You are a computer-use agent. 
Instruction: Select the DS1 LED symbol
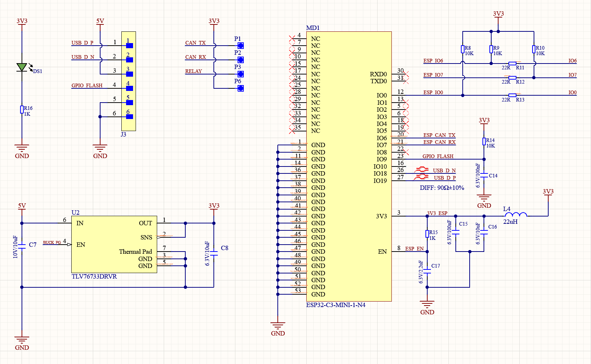22,67
